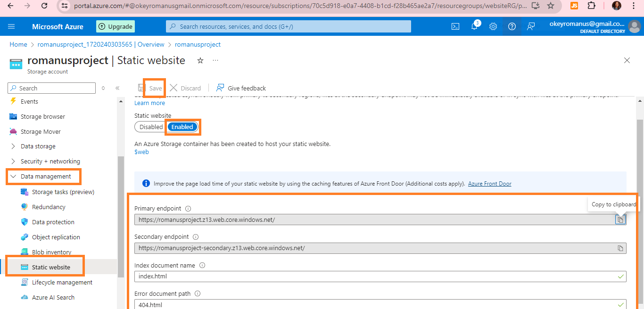This screenshot has height=309, width=644.
Task: Click the sidebar expand/collapse all arrows
Action: click(x=104, y=88)
